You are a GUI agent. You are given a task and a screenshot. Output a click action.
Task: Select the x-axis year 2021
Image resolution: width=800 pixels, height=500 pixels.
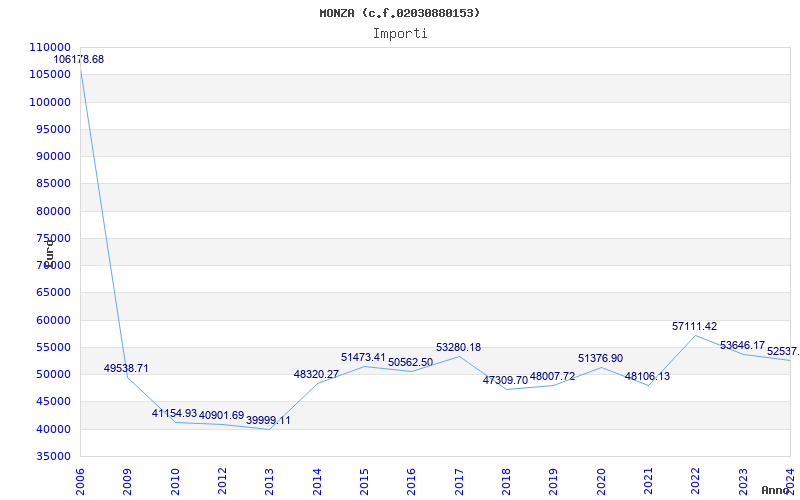click(x=648, y=482)
